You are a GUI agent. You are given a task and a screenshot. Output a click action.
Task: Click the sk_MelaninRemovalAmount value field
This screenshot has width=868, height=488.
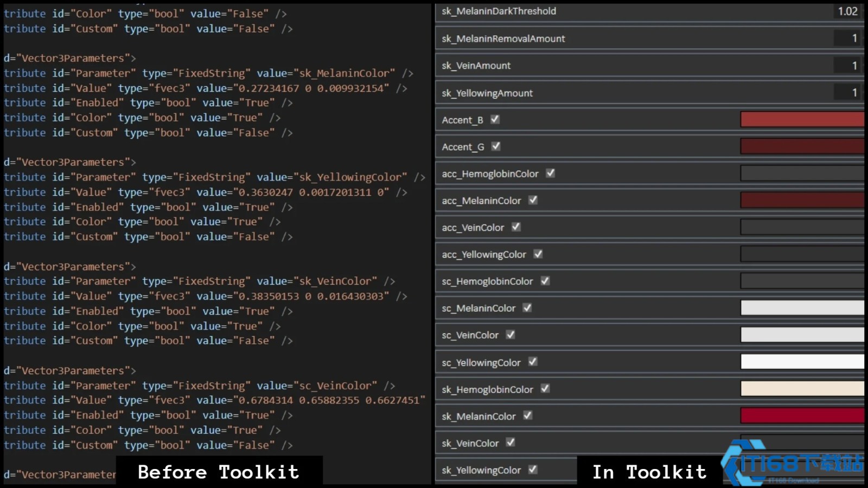click(847, 38)
